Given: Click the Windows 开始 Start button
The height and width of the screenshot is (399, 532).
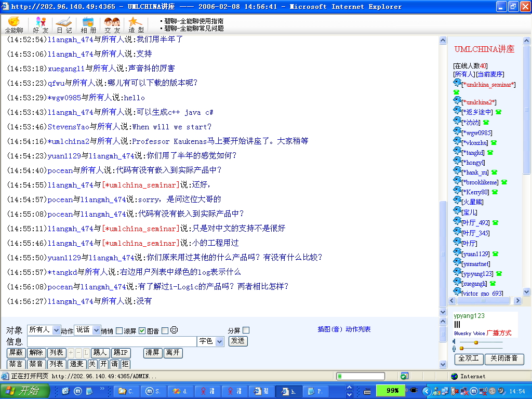Looking at the screenshot, I should pyautogui.click(x=24, y=391).
